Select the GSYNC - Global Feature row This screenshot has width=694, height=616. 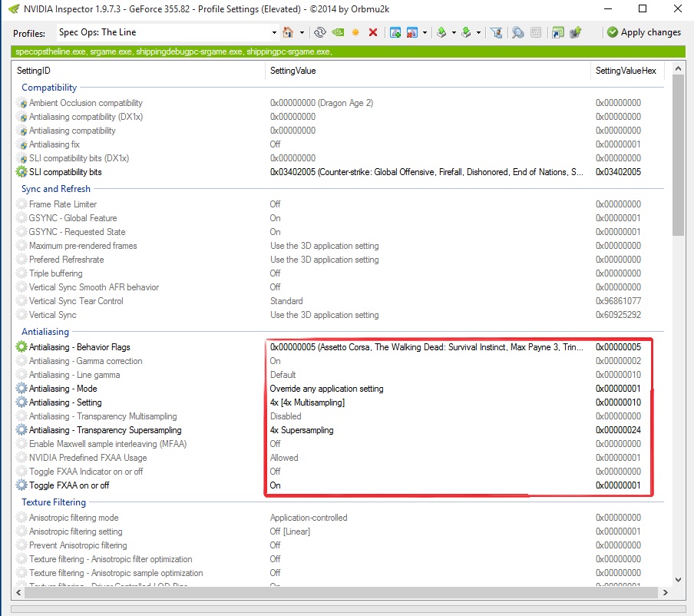click(339, 218)
